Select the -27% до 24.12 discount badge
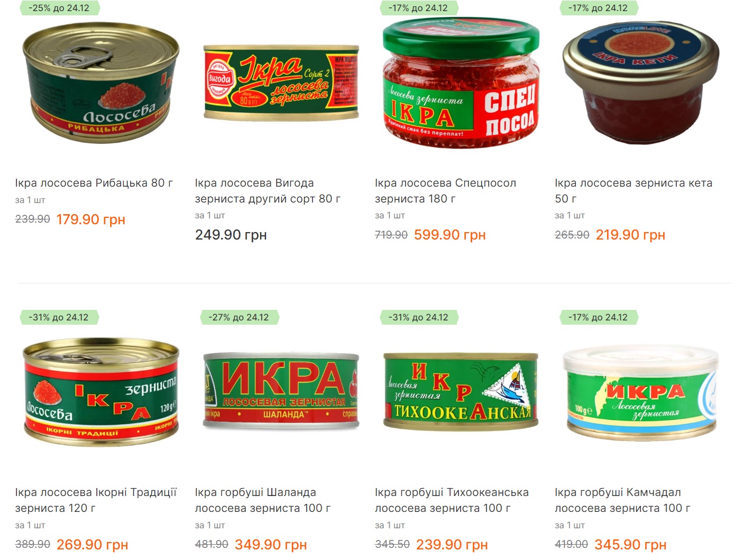This screenshot has width=753, height=560. coord(239,317)
